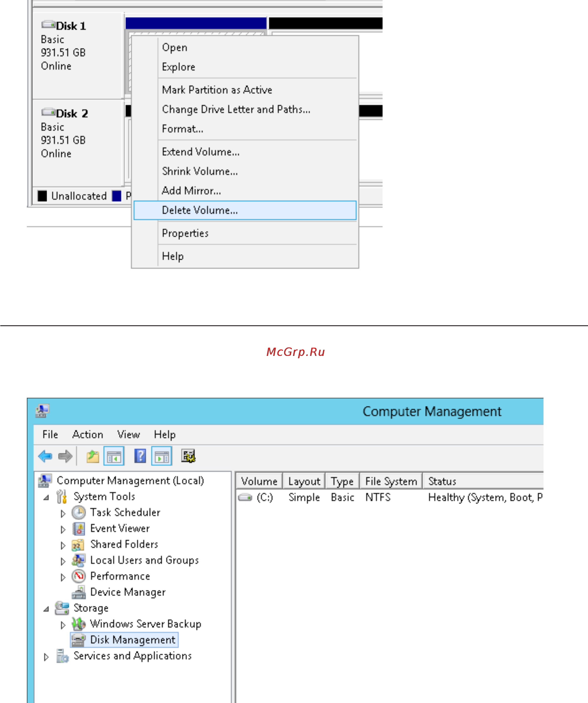
Task: Click the Back arrow toolbar icon
Action: click(45, 456)
